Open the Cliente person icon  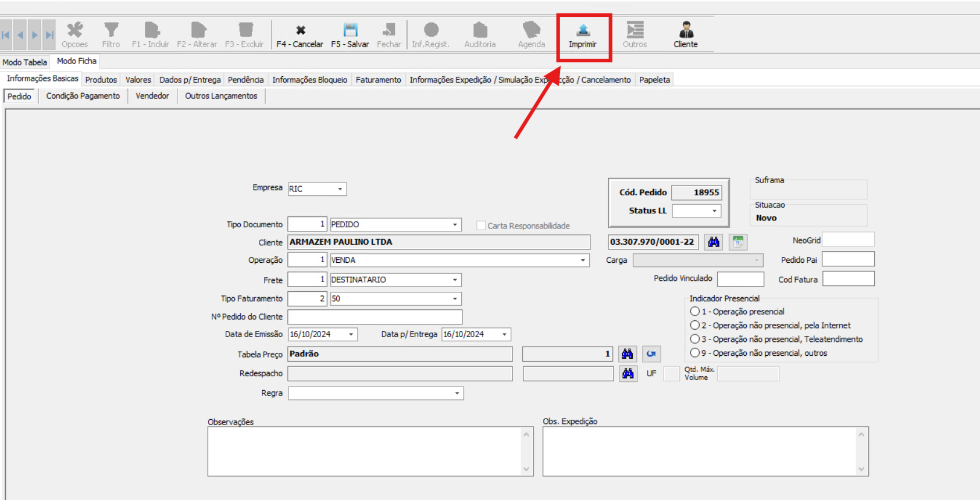[686, 30]
